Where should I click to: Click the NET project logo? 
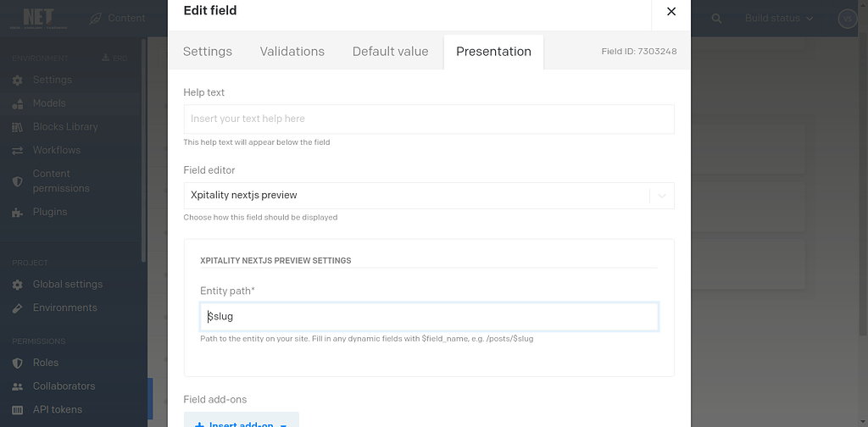(38, 19)
